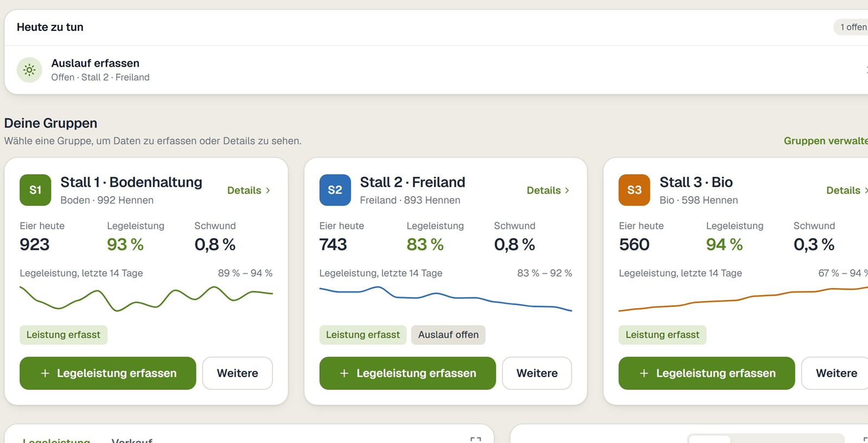The width and height of the screenshot is (868, 443).
Task: Click the 923 eggs value in Stall 1
Action: 35,245
